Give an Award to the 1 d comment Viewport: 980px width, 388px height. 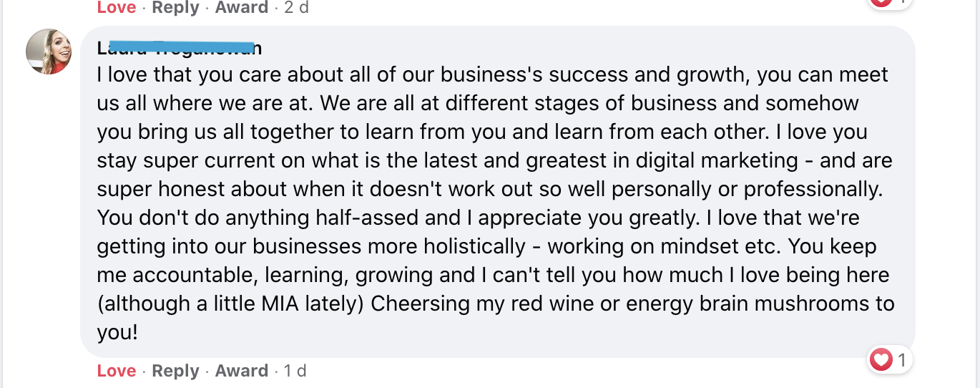[242, 371]
